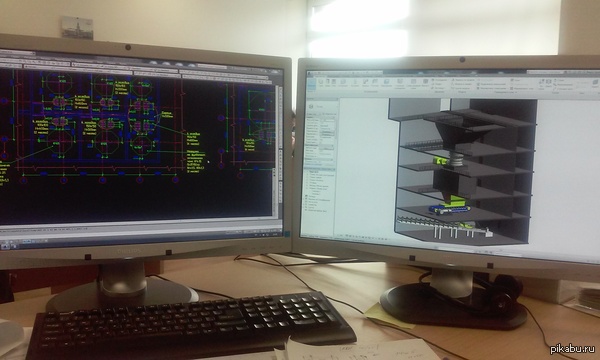This screenshot has height=360, width=600.
Task: Click the Revit application menu button
Action: tap(311, 84)
